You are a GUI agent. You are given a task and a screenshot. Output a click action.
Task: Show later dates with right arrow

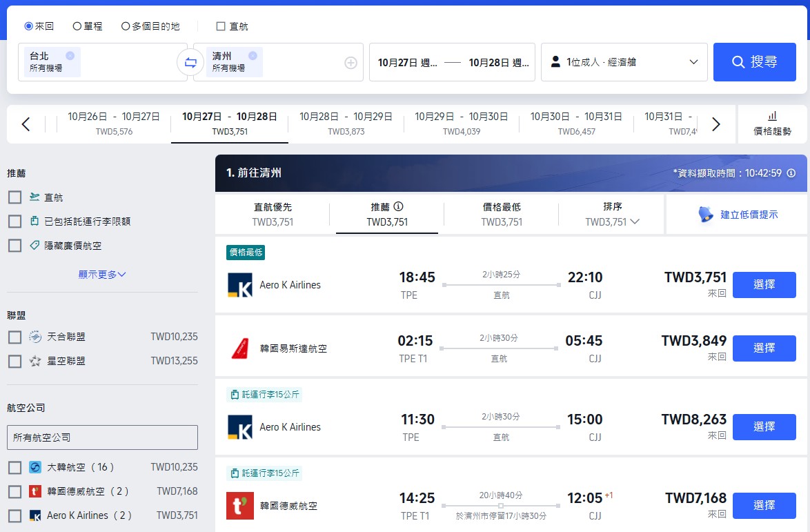tap(715, 124)
